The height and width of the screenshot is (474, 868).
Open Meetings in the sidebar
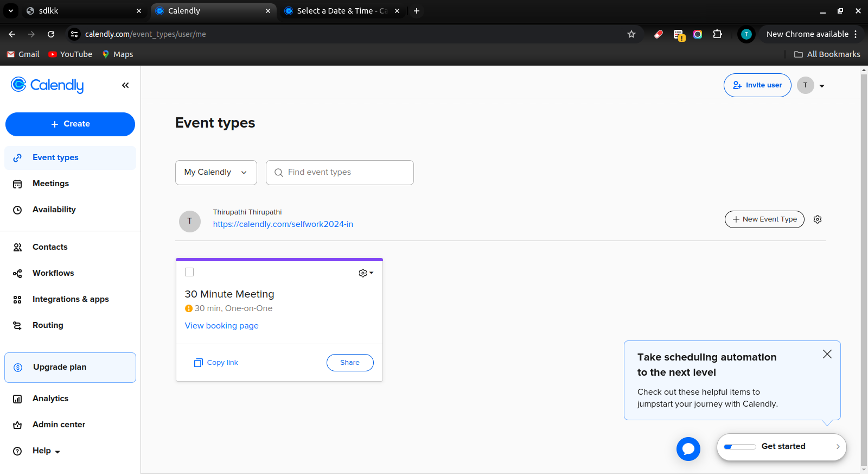[50, 184]
